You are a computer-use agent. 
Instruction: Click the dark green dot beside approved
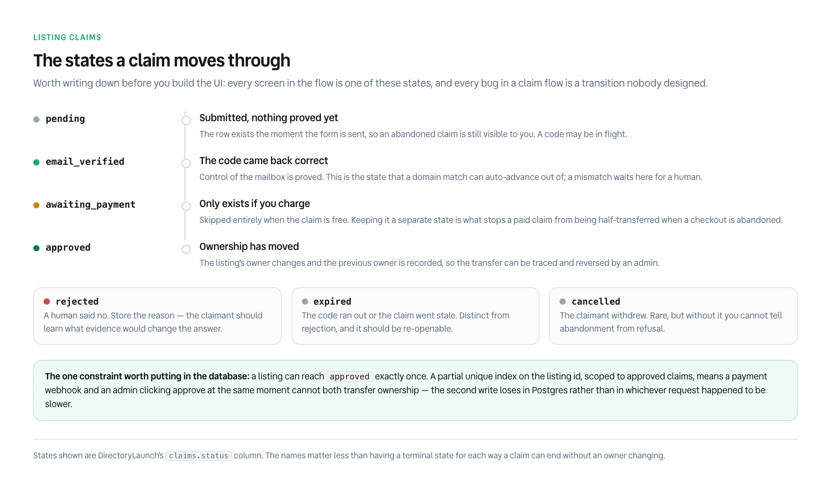point(36,248)
